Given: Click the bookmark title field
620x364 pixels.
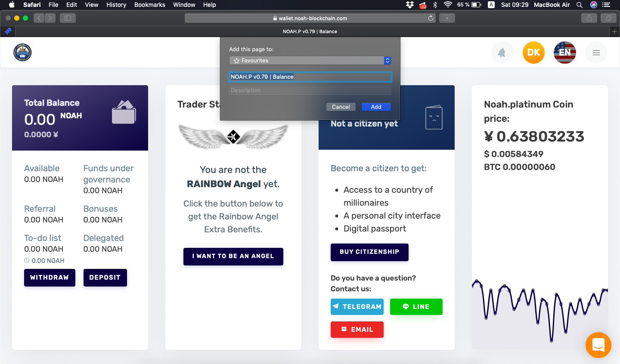Looking at the screenshot, I should point(310,77).
